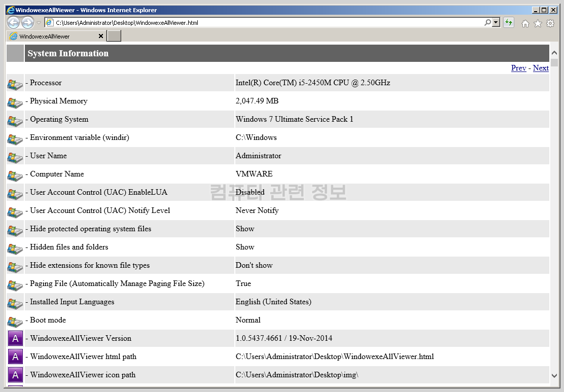Screen dimensions: 564x392
Task: Open Favorites star icon
Action: (x=538, y=23)
